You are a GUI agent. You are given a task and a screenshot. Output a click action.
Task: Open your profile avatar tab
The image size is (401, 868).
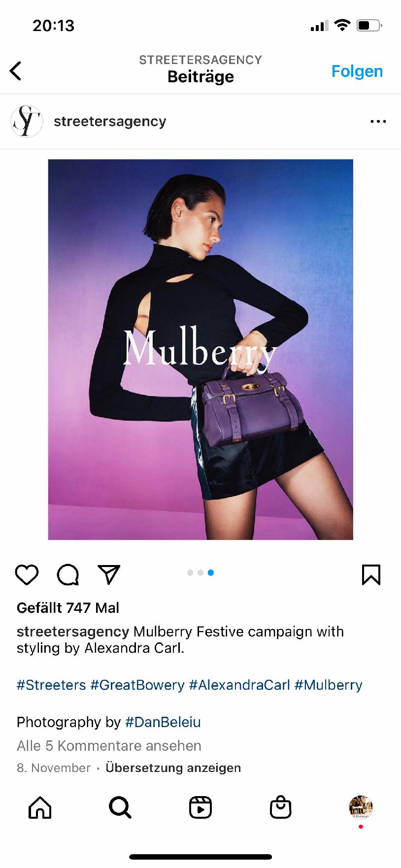coord(361,807)
